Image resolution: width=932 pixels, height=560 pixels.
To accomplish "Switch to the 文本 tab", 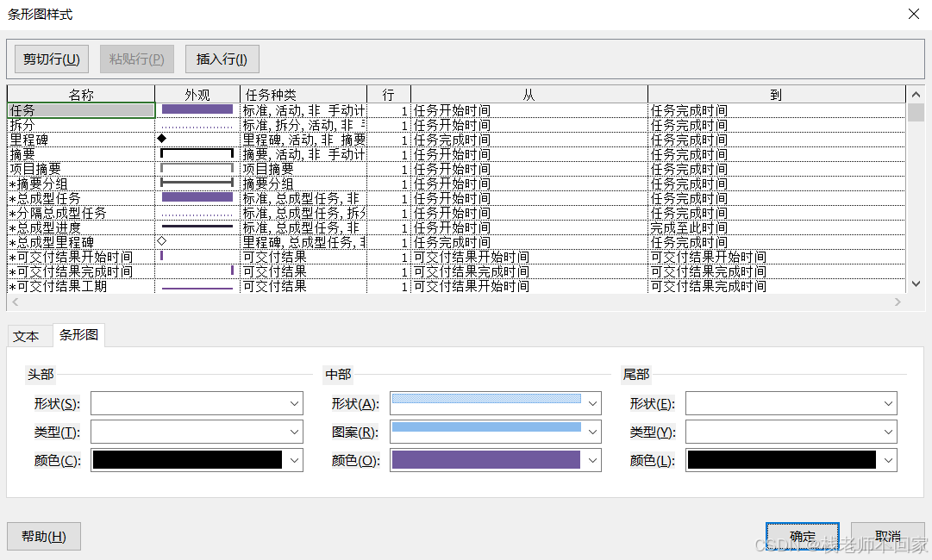I will 26,336.
